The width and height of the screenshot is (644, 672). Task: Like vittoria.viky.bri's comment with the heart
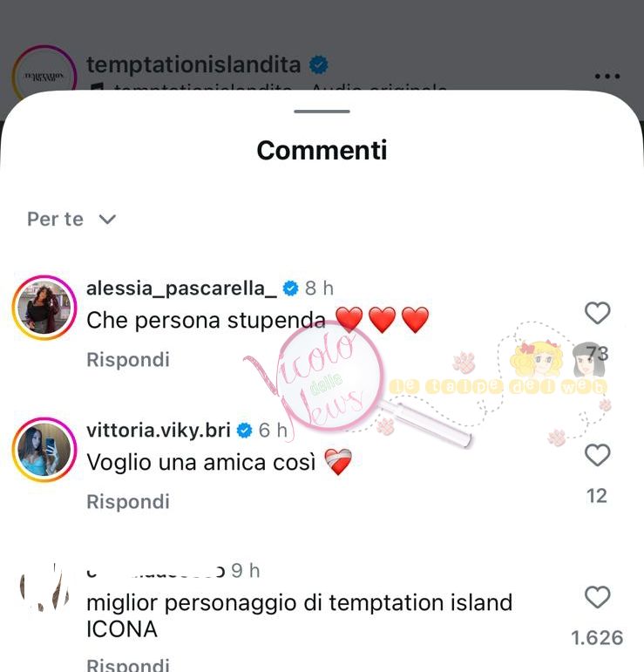(597, 455)
